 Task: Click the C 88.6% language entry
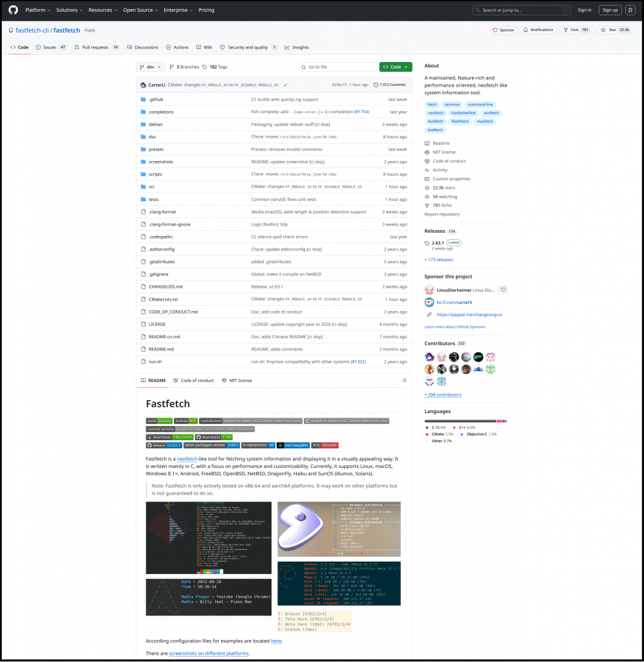436,427
